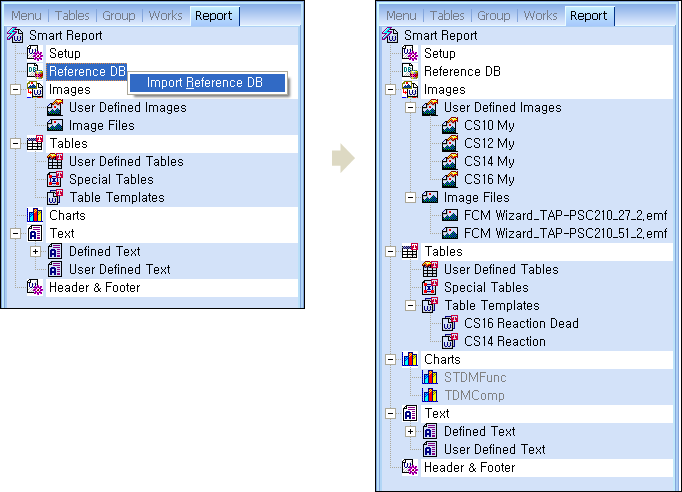The width and height of the screenshot is (682, 492).
Task: Click the CS10 My image icon
Action: (x=449, y=126)
